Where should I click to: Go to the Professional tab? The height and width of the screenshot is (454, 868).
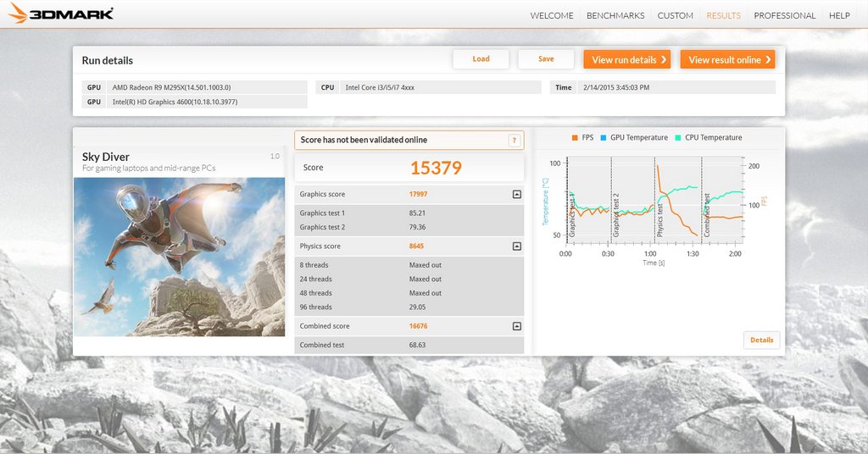784,15
